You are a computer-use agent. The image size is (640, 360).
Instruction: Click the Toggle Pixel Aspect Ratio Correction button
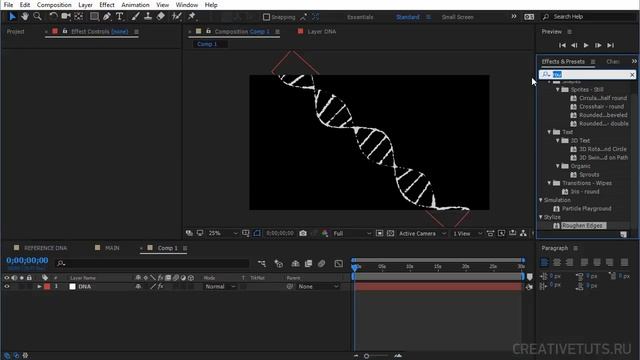pos(490,233)
